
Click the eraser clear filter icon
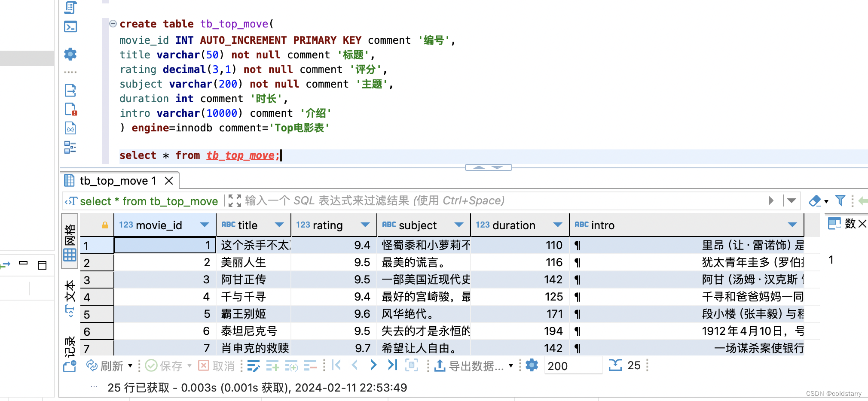point(815,200)
